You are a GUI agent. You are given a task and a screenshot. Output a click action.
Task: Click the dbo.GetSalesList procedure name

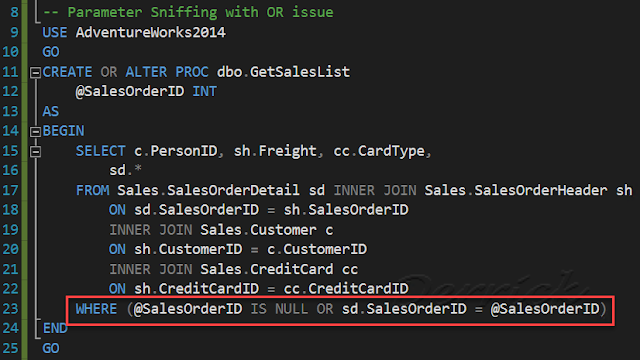(x=283, y=72)
